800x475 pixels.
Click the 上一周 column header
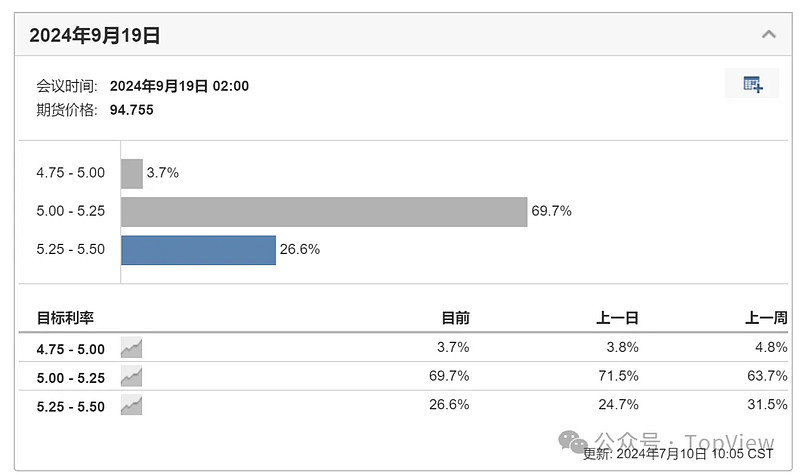tap(766, 318)
